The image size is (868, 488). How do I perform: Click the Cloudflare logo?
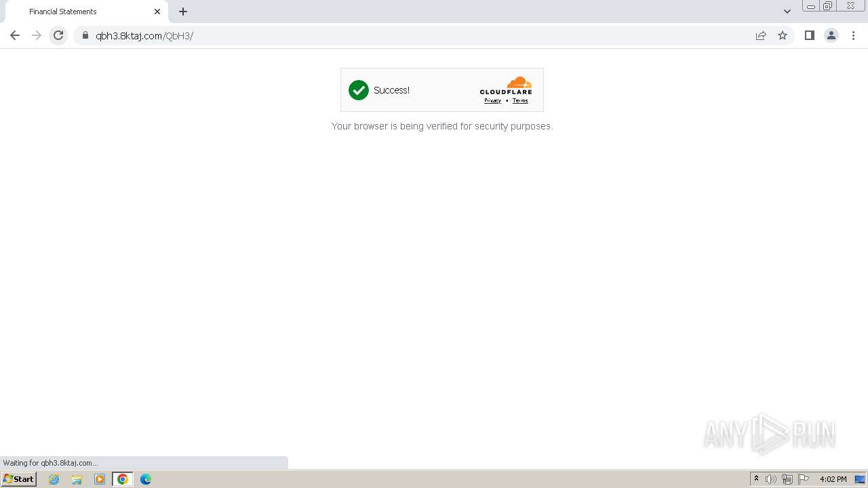(506, 85)
